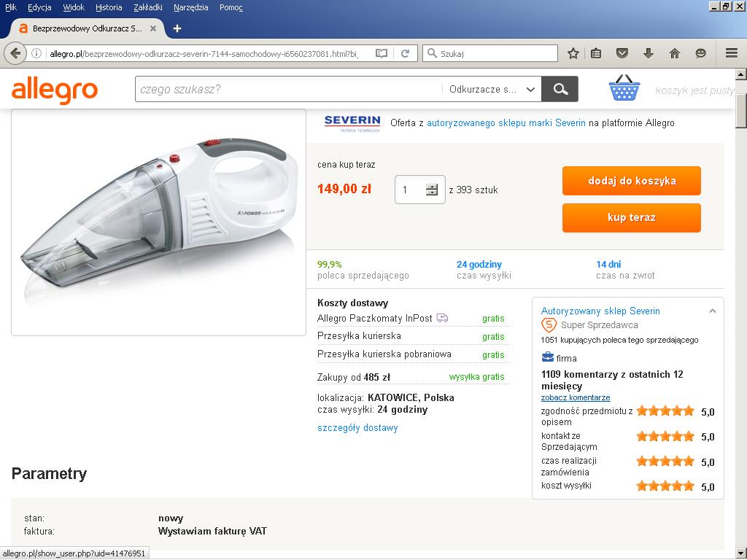Click the 99,9% seller recommendation rating
This screenshot has width=747, height=560.
(x=330, y=264)
